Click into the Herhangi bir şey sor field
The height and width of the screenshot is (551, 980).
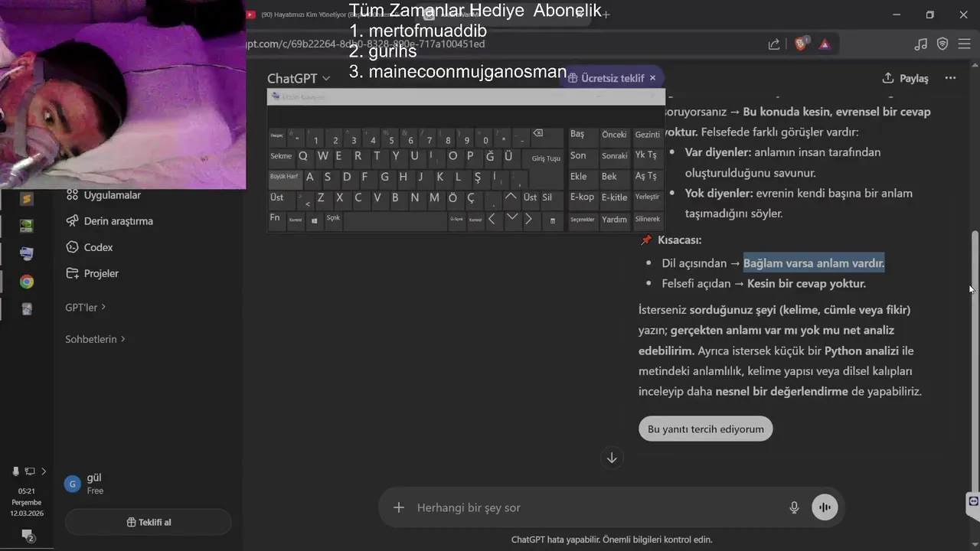point(597,507)
